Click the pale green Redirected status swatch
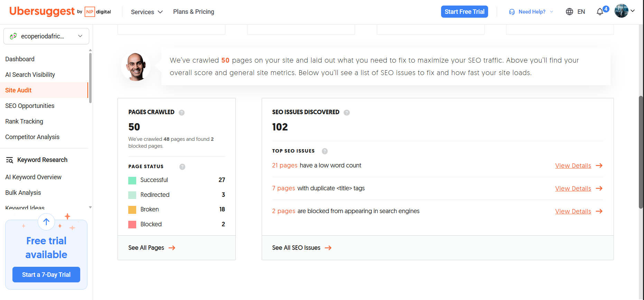The image size is (644, 300). (132, 195)
